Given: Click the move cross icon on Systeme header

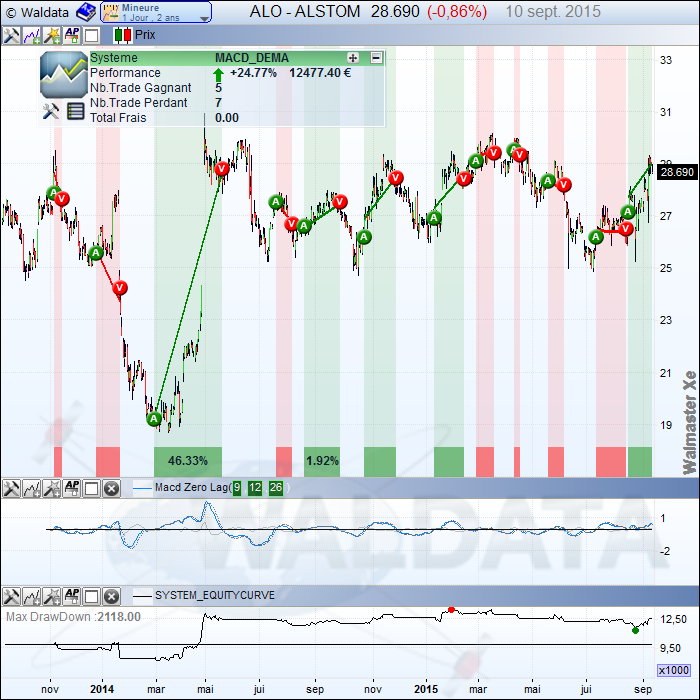Looking at the screenshot, I should (x=353, y=58).
